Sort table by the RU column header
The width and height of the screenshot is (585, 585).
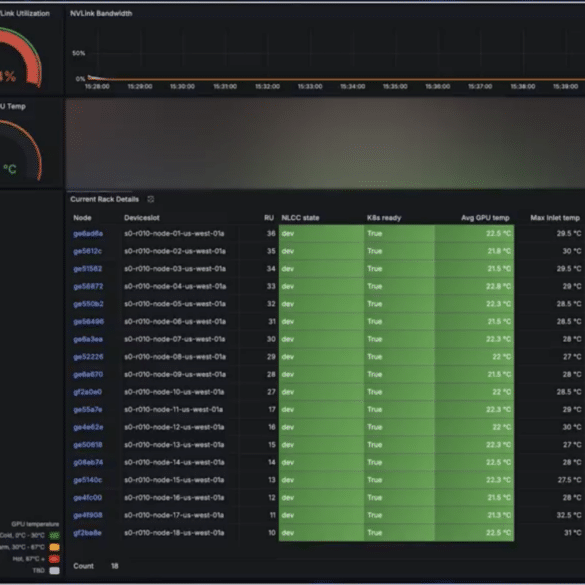tap(269, 218)
